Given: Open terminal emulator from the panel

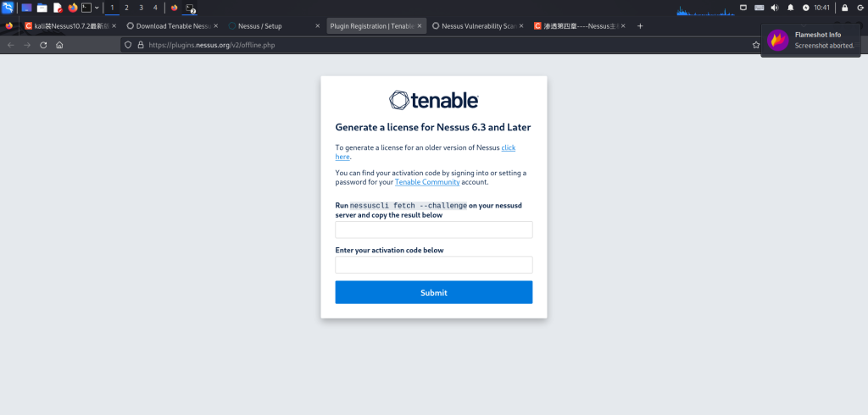Looking at the screenshot, I should (86, 8).
